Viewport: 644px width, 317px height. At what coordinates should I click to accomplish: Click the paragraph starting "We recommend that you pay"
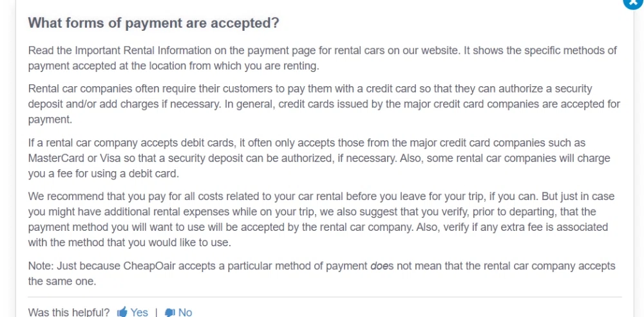322,219
